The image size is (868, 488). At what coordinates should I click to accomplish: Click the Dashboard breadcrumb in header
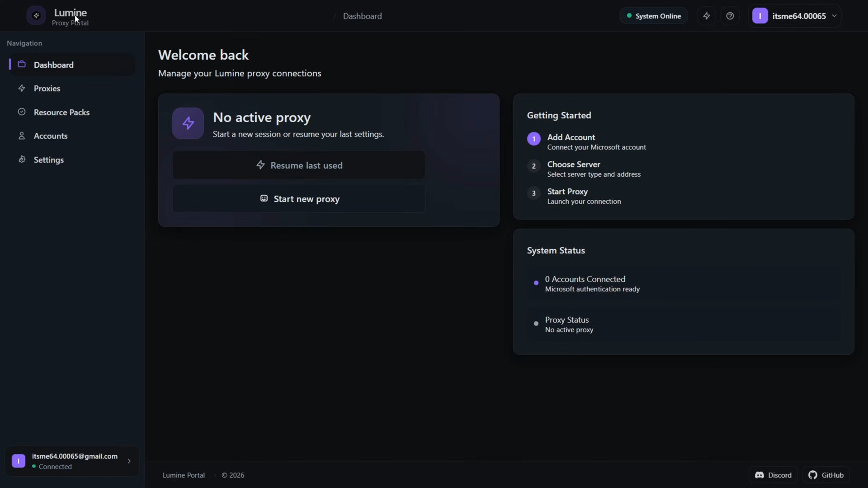(362, 16)
